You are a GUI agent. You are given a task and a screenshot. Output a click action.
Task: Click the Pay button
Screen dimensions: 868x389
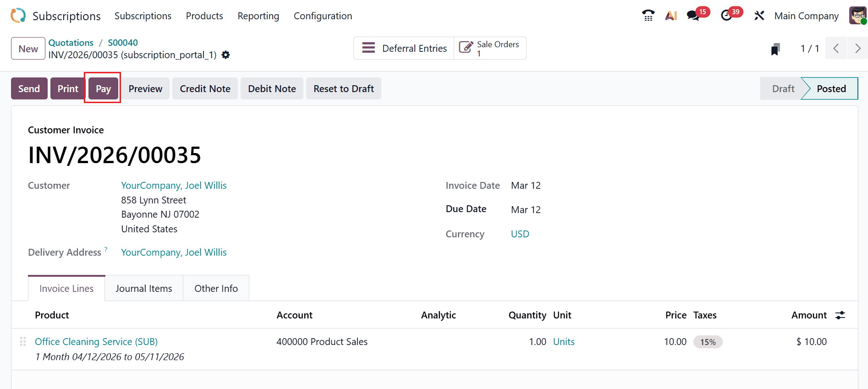click(103, 88)
